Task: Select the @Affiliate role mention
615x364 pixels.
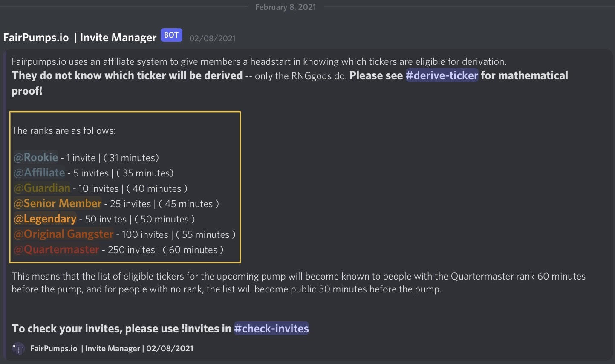Action: (40, 173)
